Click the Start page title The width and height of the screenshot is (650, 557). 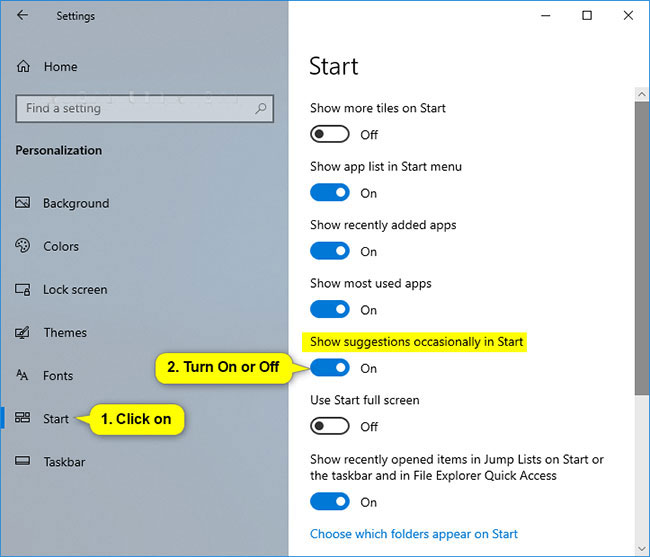coord(334,66)
